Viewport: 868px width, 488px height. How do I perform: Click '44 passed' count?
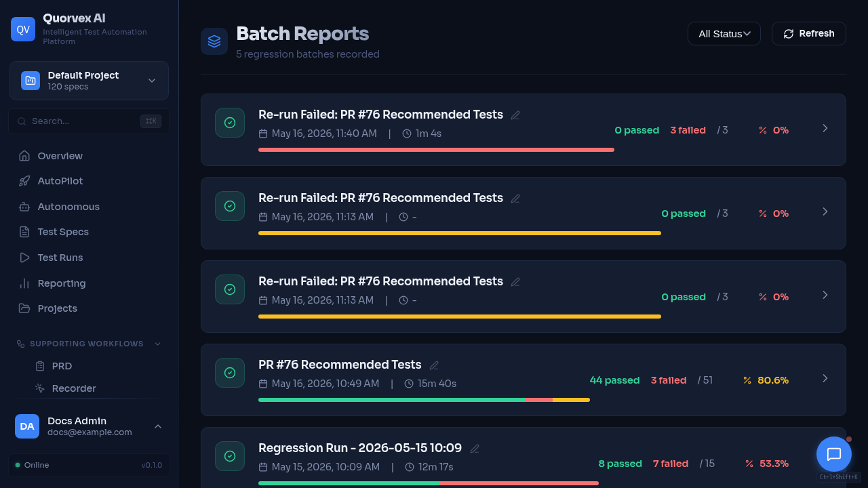614,380
